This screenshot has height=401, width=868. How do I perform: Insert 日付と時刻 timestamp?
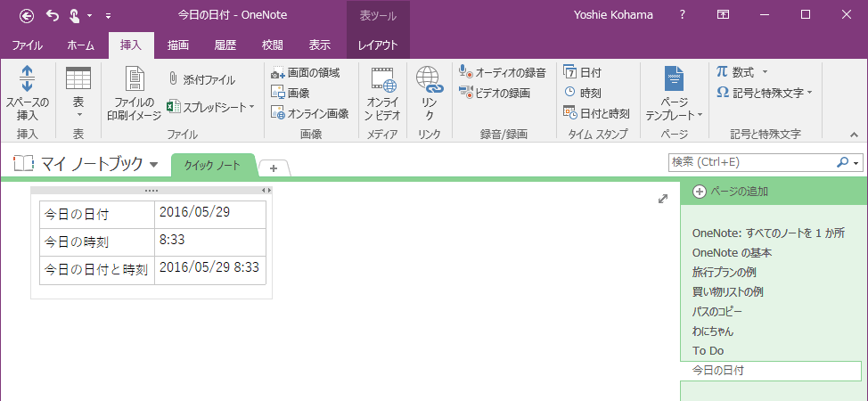coord(596,113)
